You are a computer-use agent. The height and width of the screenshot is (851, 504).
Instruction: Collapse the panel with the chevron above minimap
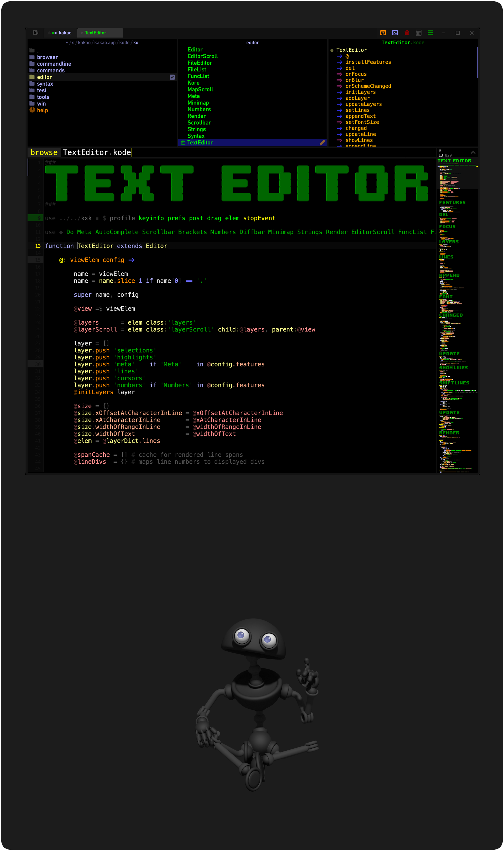click(x=473, y=153)
